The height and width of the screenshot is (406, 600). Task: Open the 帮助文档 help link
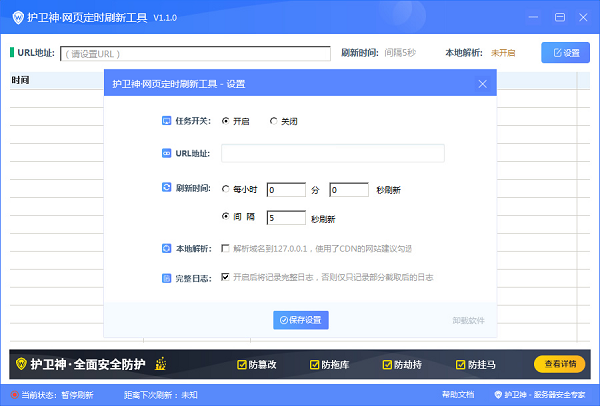pos(458,395)
